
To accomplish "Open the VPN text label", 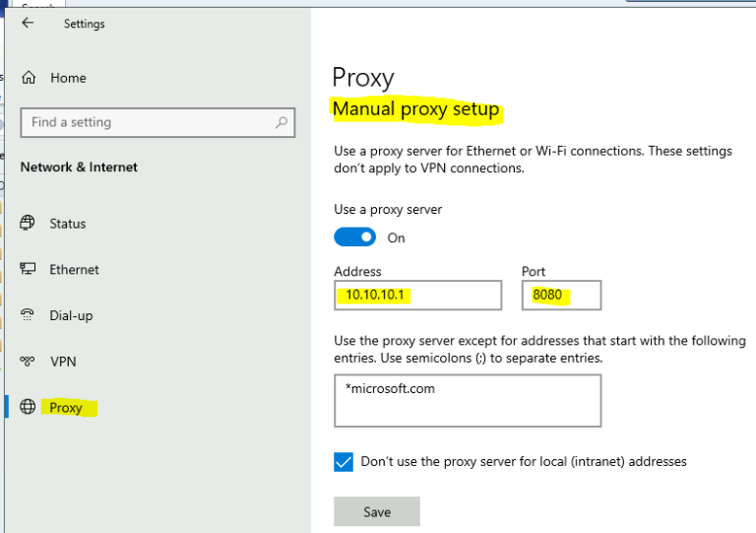I will click(63, 362).
